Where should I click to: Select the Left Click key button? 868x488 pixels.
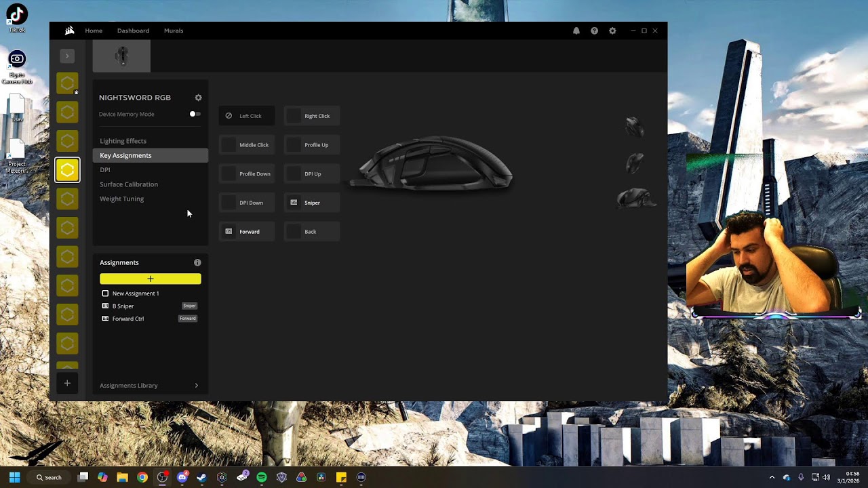tap(247, 116)
